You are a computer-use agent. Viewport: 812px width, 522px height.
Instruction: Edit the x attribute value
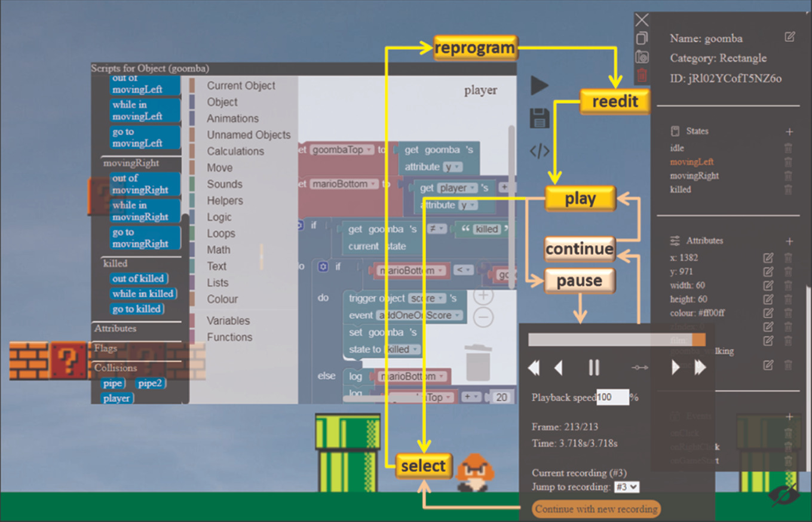pos(768,258)
